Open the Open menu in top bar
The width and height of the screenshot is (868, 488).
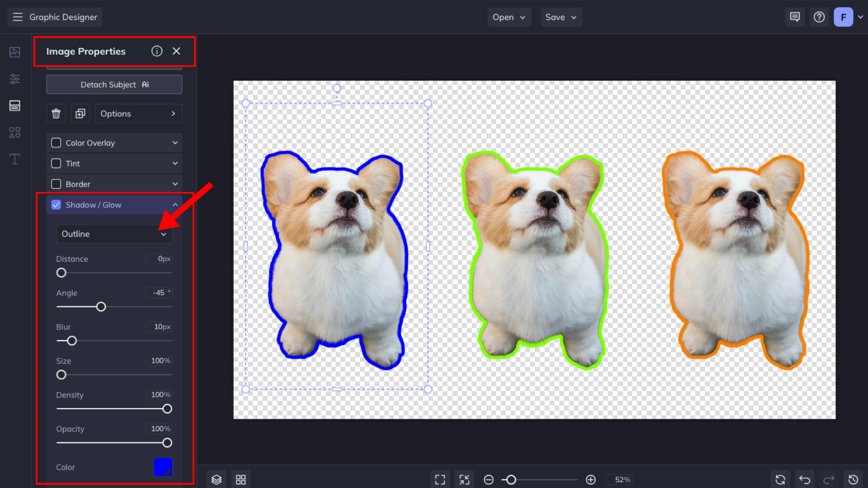click(509, 17)
